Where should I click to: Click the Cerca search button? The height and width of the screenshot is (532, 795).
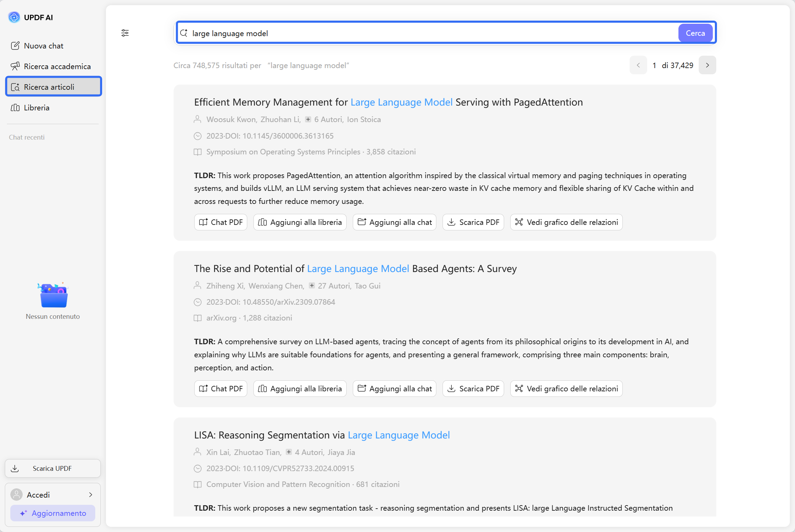pos(695,33)
